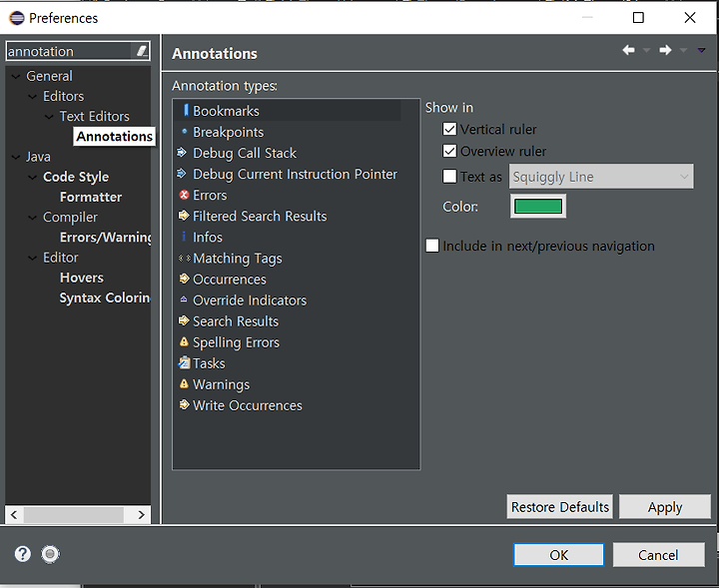Open the Formatter preferences page
This screenshot has width=719, height=588.
(x=91, y=197)
